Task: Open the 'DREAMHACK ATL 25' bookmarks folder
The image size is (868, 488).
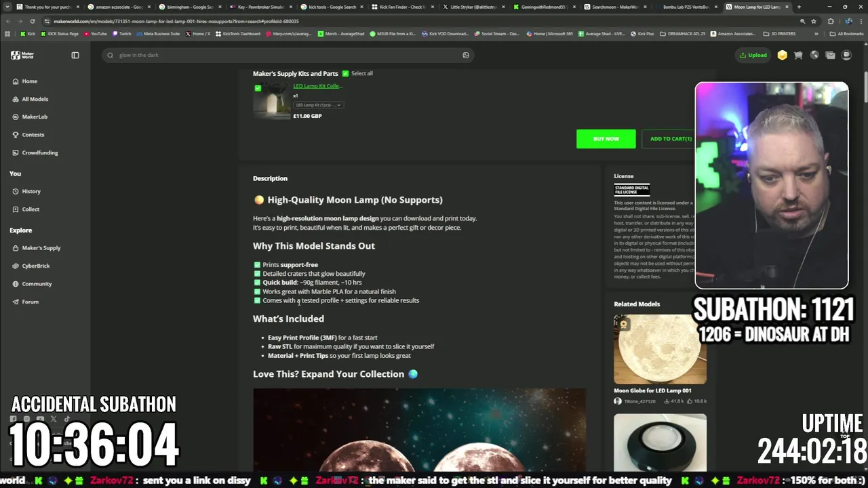Action: [x=683, y=33]
